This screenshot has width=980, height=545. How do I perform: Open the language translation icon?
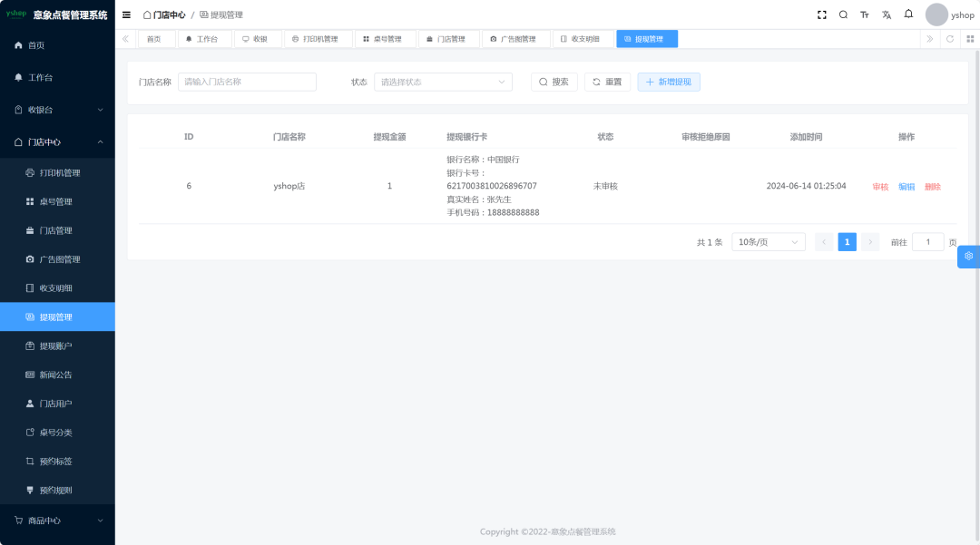pyautogui.click(x=887, y=15)
